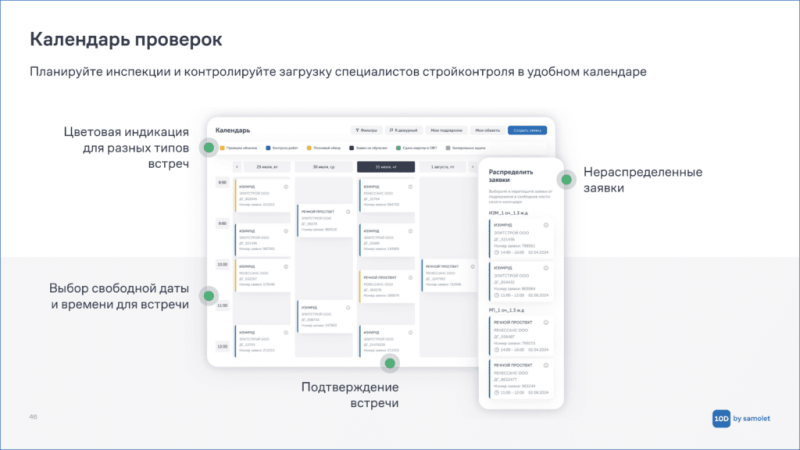Click the green legend swatch
The image size is (800, 450).
pyautogui.click(x=398, y=148)
